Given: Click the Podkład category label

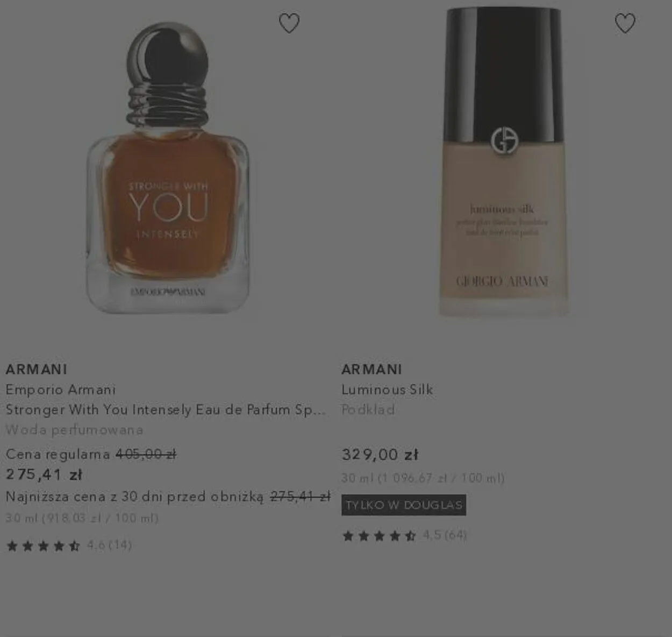Looking at the screenshot, I should 368,410.
